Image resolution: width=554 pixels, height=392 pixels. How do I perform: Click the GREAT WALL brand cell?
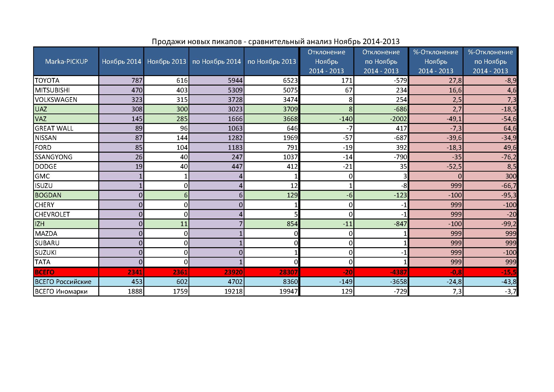coord(54,128)
